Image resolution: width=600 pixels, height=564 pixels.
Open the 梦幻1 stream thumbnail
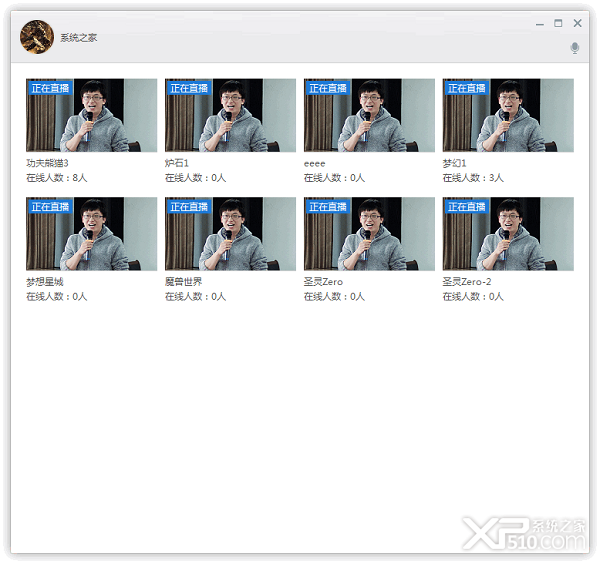pos(508,115)
